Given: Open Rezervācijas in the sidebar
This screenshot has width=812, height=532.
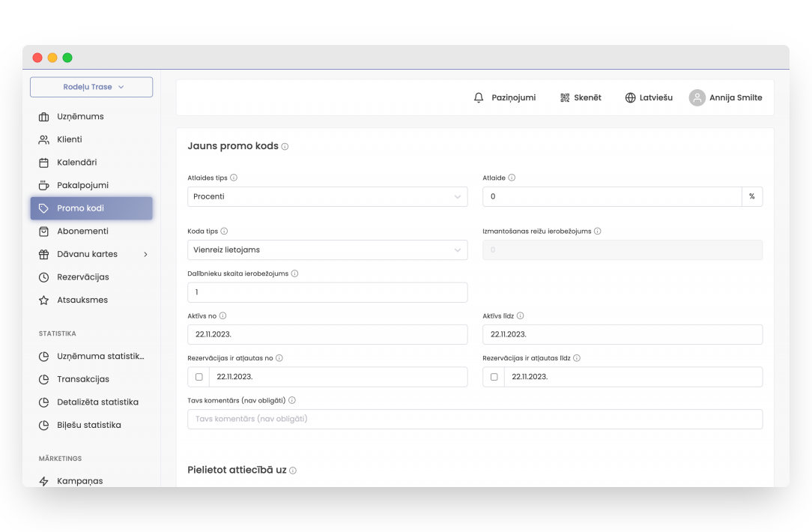Looking at the screenshot, I should 82,277.
